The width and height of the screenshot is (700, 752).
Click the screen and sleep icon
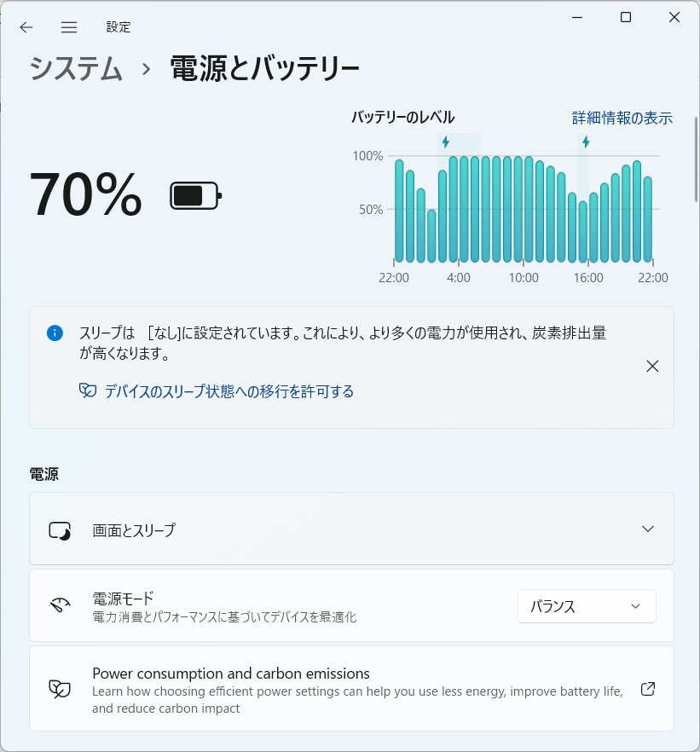tap(60, 531)
